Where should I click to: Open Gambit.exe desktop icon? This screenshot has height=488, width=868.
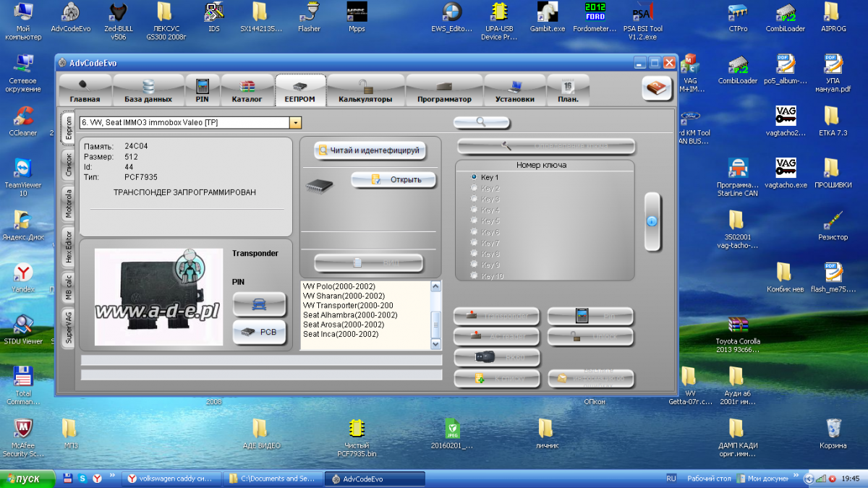click(x=547, y=18)
